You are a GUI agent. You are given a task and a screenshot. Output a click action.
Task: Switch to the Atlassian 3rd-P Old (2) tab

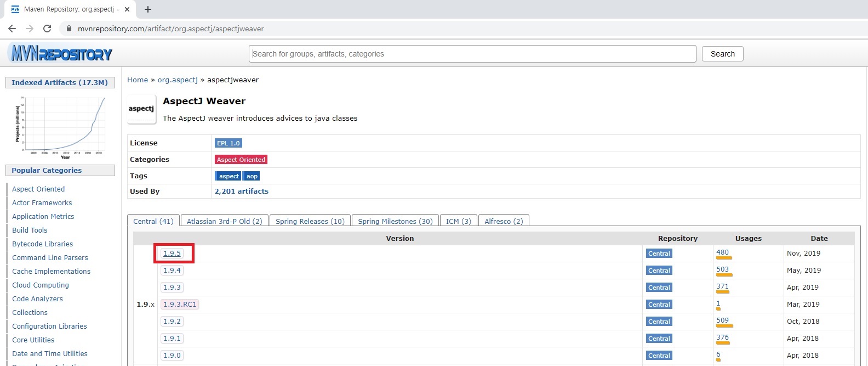click(x=224, y=221)
